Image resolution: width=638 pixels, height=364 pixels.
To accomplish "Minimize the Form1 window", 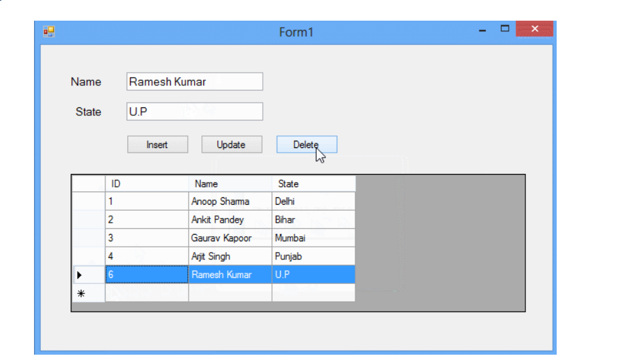I will pos(482,31).
